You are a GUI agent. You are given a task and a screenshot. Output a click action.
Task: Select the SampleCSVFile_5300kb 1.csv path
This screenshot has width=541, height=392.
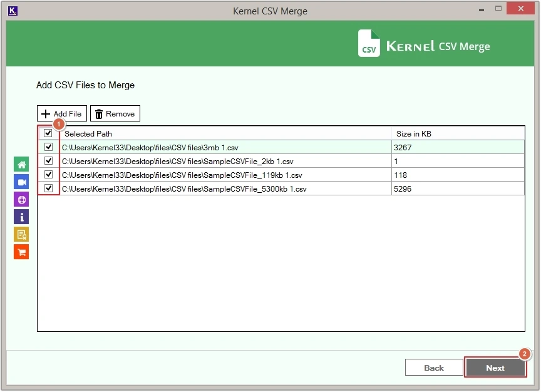[x=226, y=188]
